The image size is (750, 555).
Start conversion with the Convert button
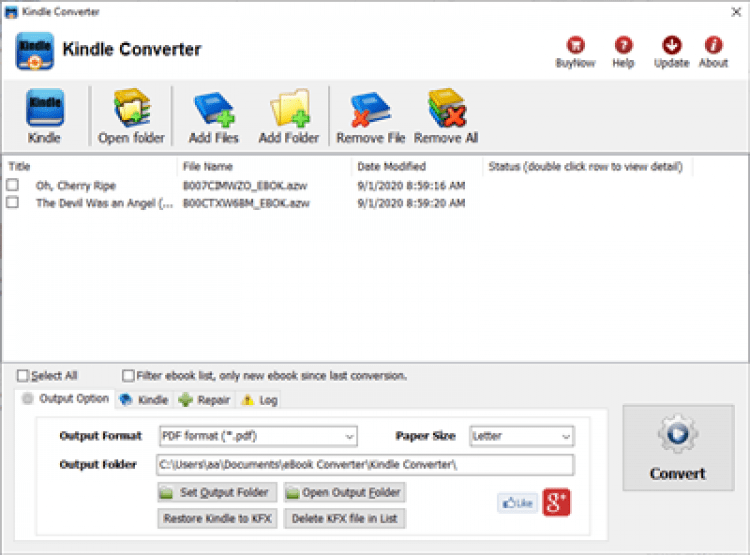pyautogui.click(x=678, y=448)
